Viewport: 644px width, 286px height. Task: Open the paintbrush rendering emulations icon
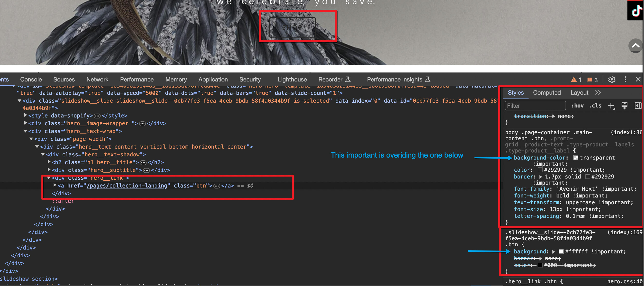(624, 106)
